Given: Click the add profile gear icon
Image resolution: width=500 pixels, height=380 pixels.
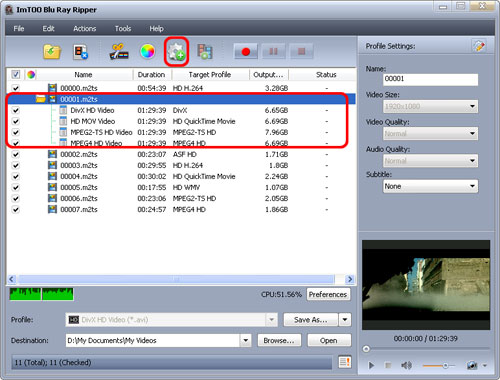Looking at the screenshot, I should (176, 52).
